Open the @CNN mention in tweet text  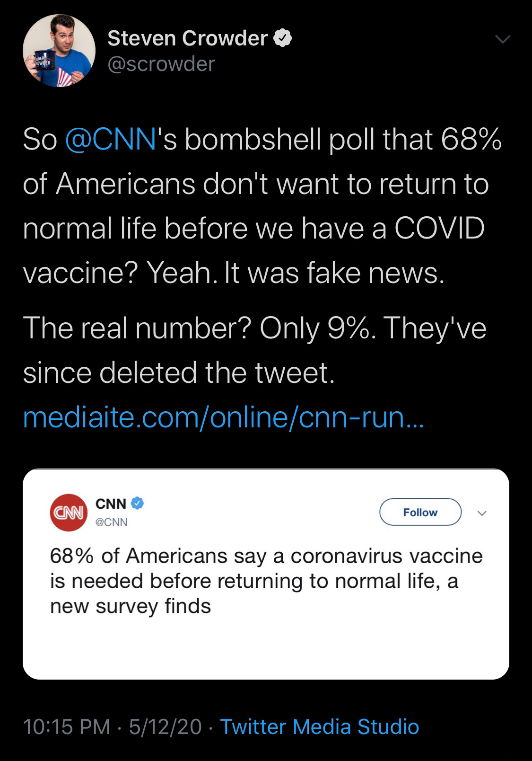coord(110,140)
